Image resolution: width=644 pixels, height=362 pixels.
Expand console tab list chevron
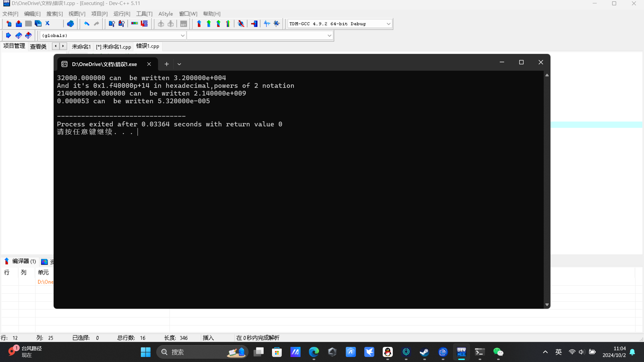pyautogui.click(x=179, y=64)
